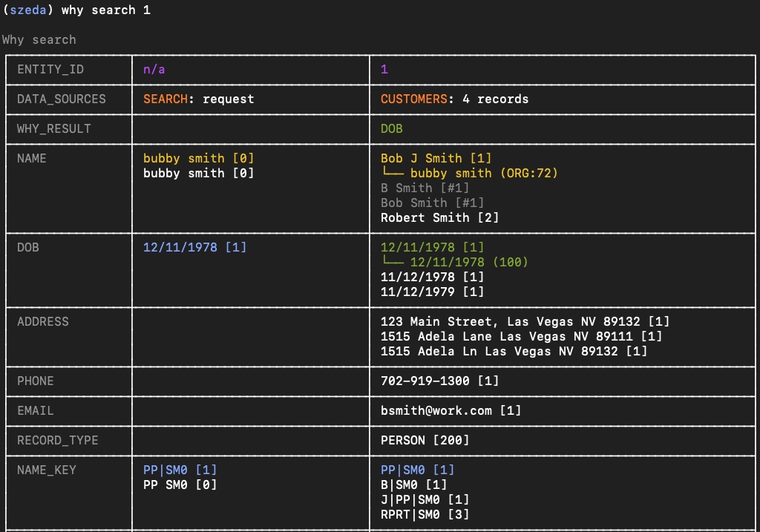Select the 'Robert Smith [2]' name entry
760x532 pixels.
coord(439,218)
